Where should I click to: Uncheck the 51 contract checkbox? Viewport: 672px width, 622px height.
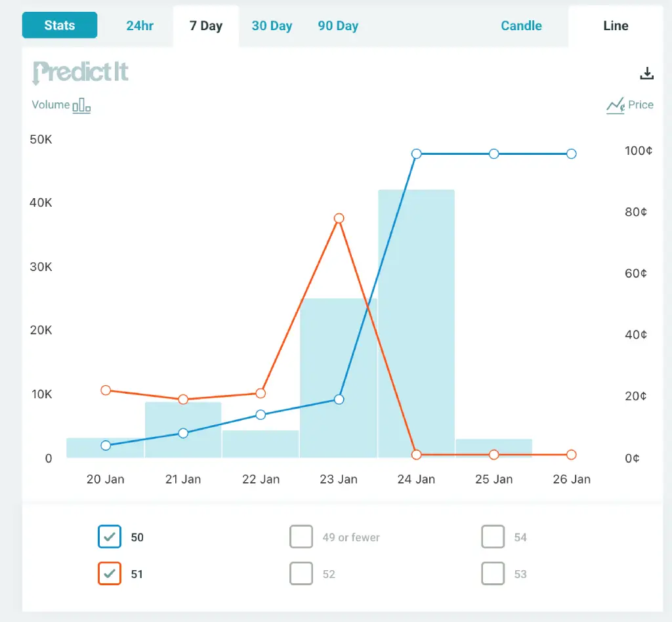point(110,573)
